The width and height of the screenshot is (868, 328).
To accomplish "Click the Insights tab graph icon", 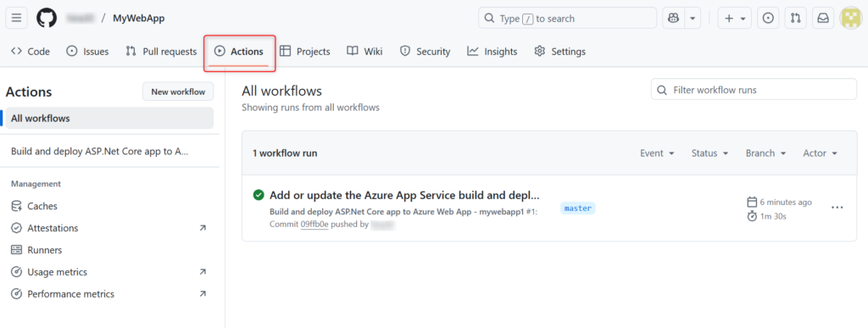I will coord(473,52).
